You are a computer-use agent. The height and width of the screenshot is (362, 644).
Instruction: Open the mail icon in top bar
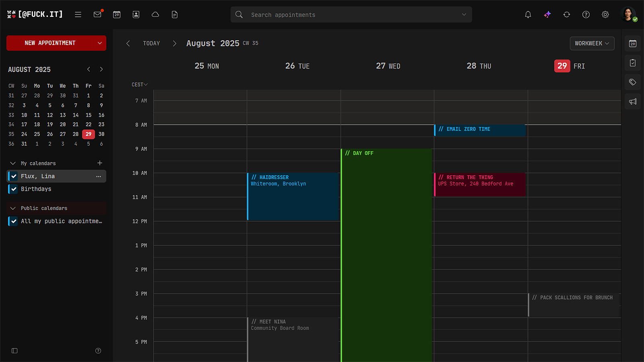[97, 14]
